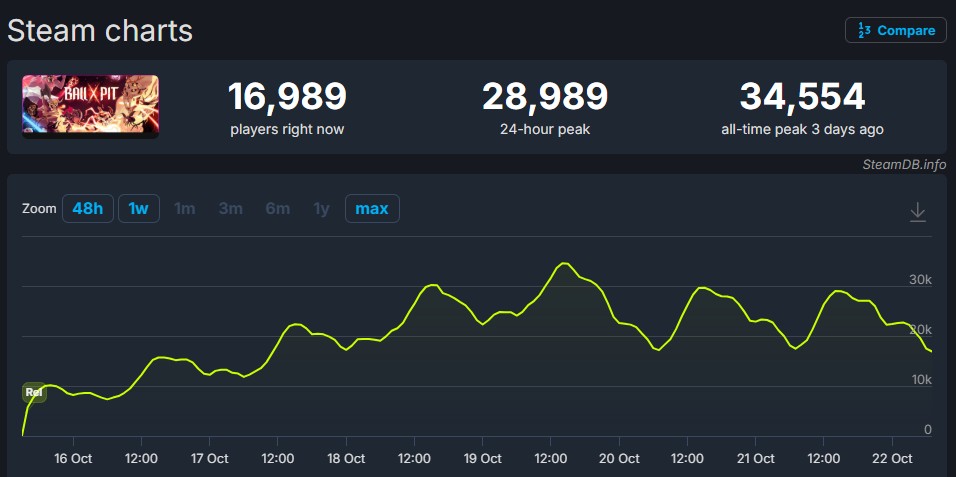Switch chart zoom to 1w

(138, 209)
